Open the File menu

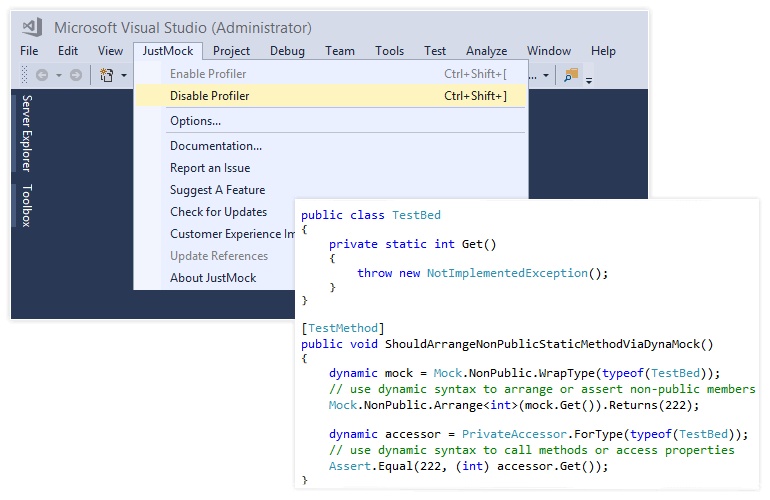pyautogui.click(x=29, y=51)
